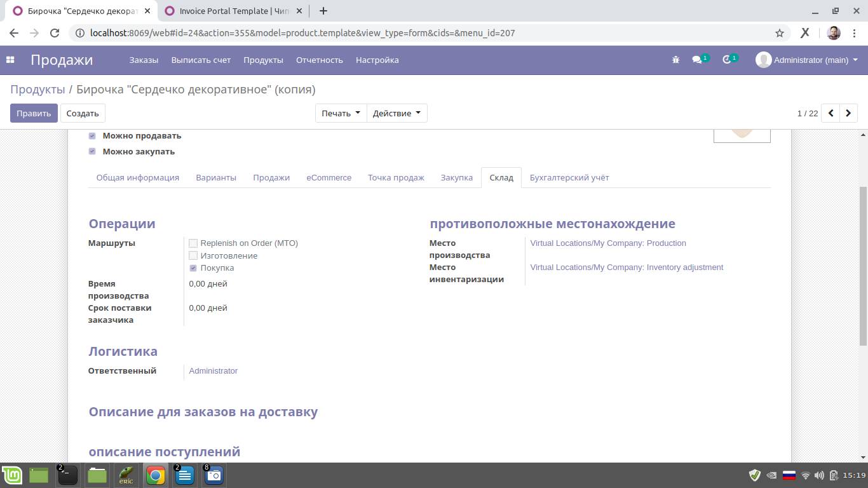Screen dimensions: 868x488
Task: Open the conversations chat icon
Action: point(697,60)
